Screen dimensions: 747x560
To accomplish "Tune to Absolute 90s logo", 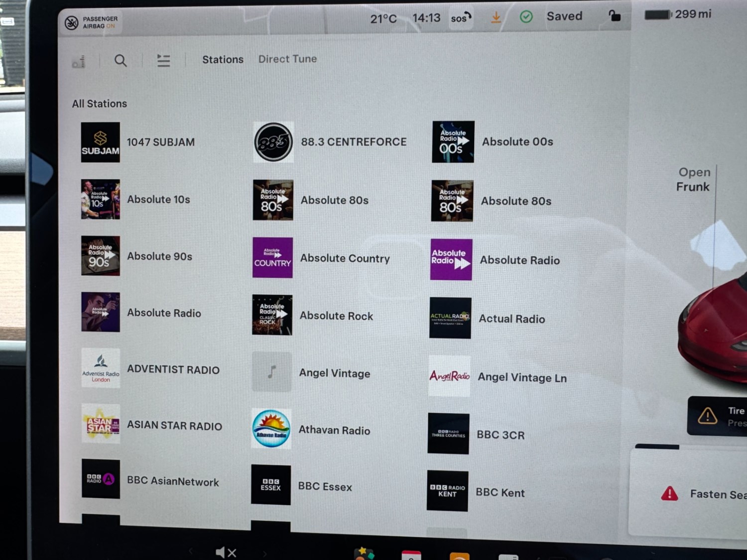I will (101, 256).
